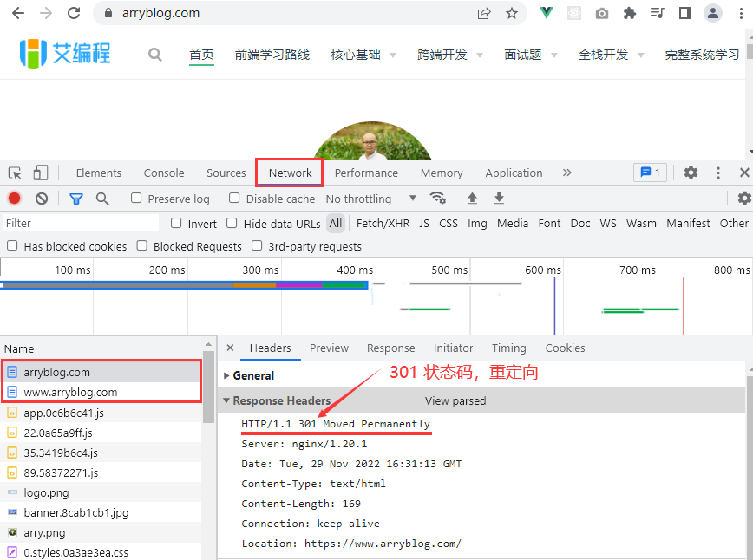Screen dimensions: 753x560
Task: Toggle the network filter funnel icon
Action: pos(75,199)
